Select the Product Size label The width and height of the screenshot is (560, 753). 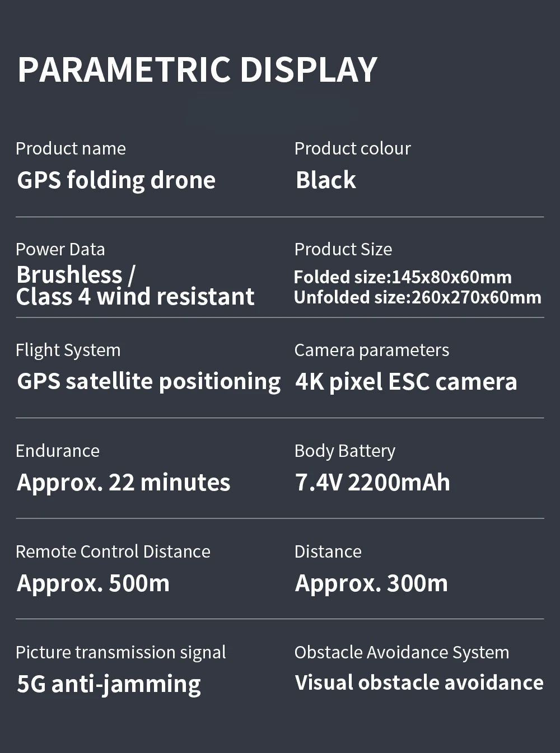(x=343, y=249)
